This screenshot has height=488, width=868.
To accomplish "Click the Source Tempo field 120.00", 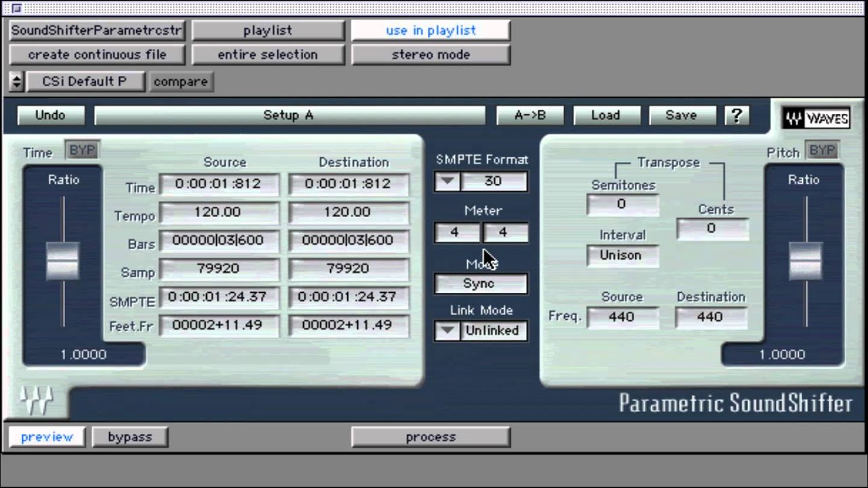I will tap(219, 212).
